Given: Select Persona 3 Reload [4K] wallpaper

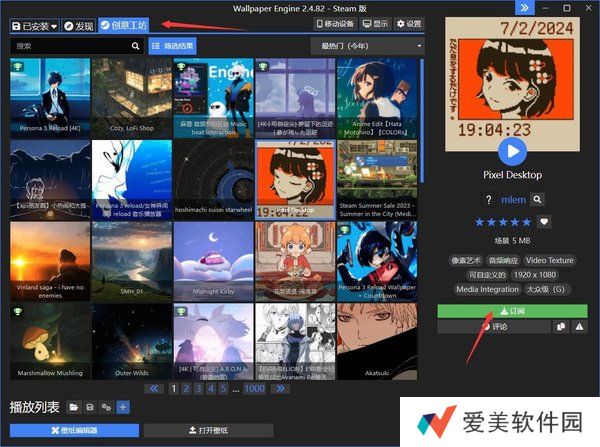Looking at the screenshot, I should click(x=50, y=98).
